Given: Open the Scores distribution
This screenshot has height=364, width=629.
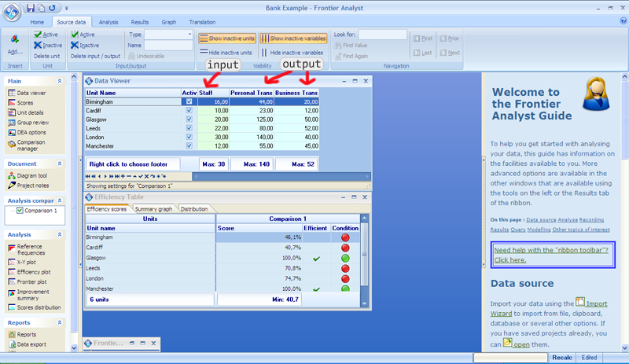Looking at the screenshot, I should [x=34, y=307].
